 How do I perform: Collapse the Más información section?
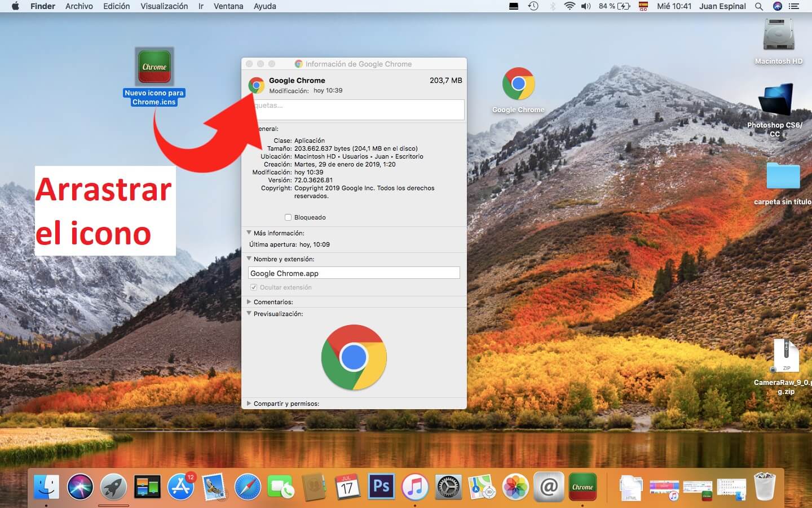[249, 233]
